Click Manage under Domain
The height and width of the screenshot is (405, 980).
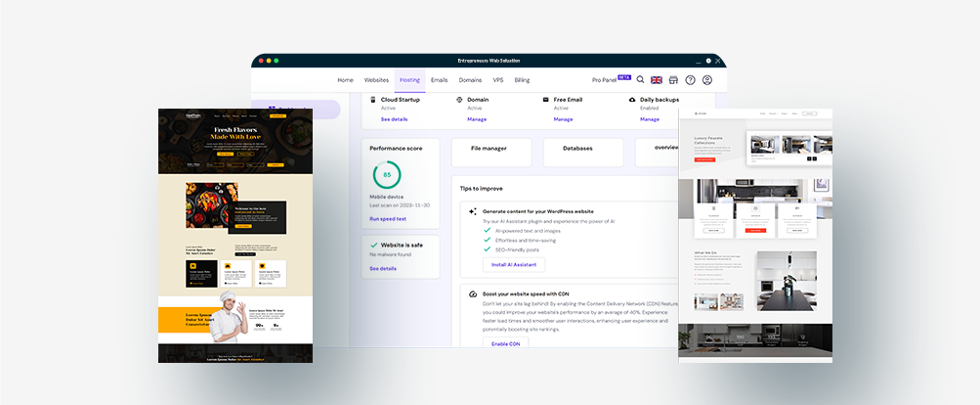(x=477, y=119)
